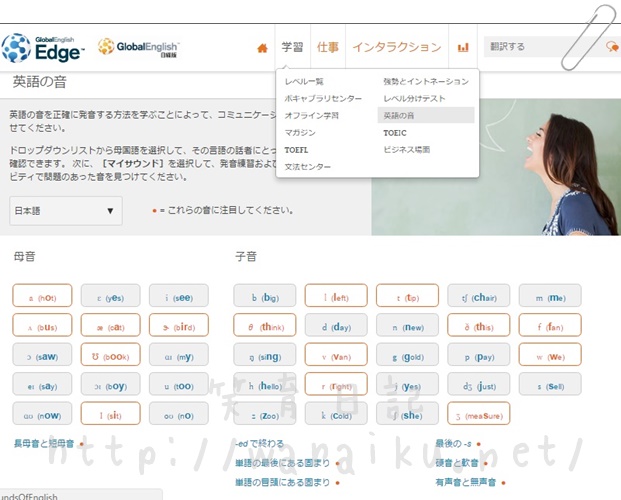This screenshot has width=621, height=500.
Task: Select ボキャブラリセンター menu entry
Action: pos(323,99)
